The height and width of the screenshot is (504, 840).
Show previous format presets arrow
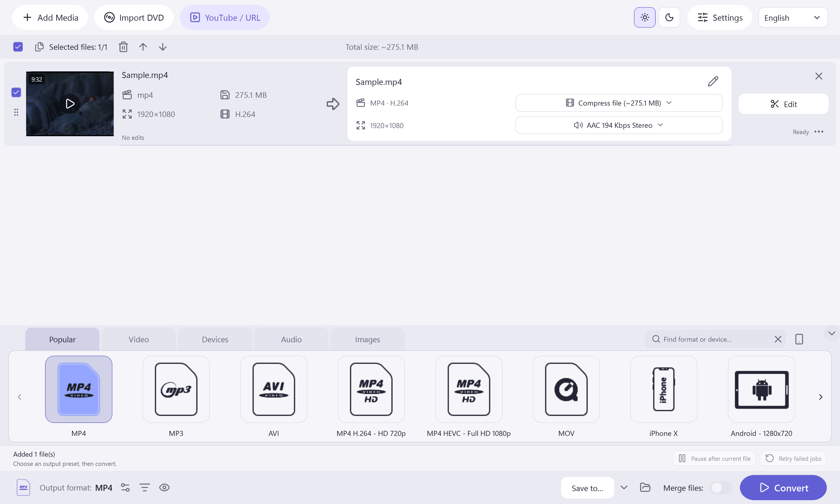[19, 397]
